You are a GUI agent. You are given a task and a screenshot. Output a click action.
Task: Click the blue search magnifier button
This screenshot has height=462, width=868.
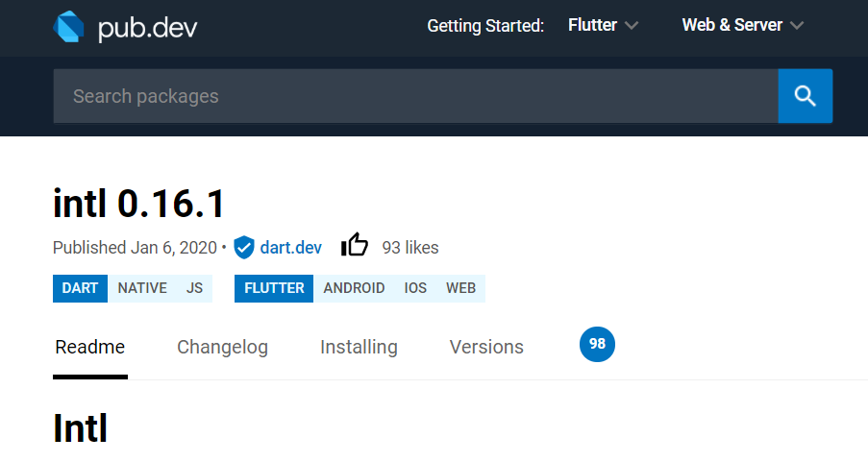pyautogui.click(x=805, y=96)
